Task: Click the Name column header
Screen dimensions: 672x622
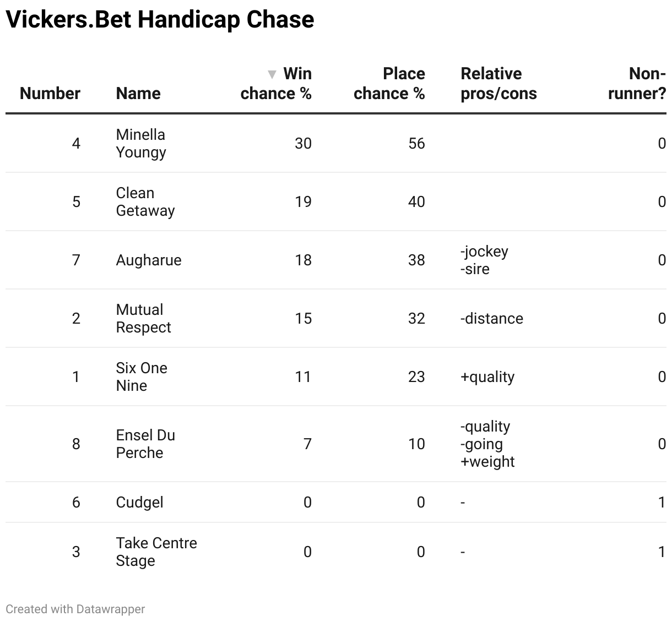Action: coord(138,94)
